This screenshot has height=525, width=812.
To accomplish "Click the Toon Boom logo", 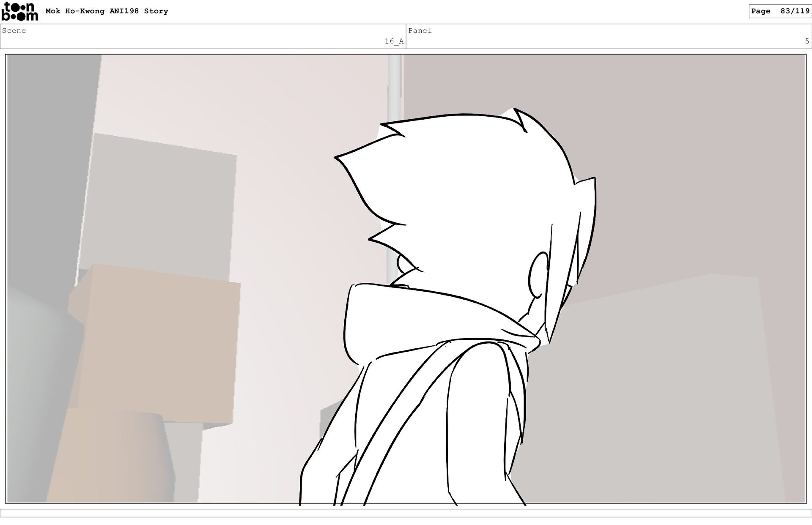I will pos(19,11).
